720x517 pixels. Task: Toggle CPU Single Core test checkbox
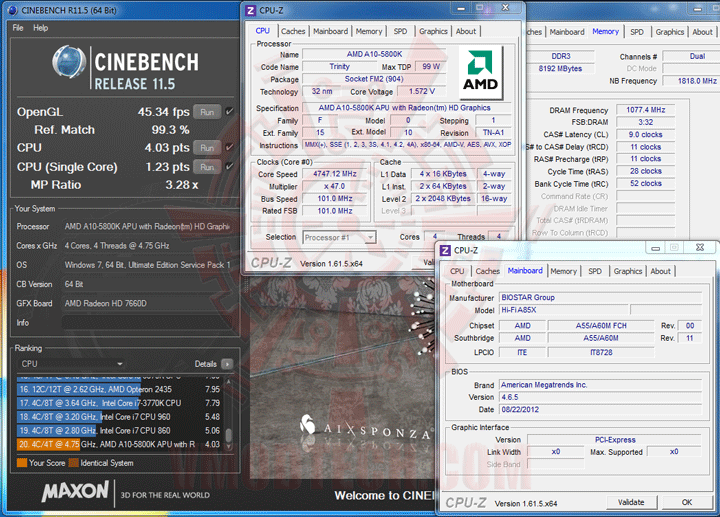[230, 167]
